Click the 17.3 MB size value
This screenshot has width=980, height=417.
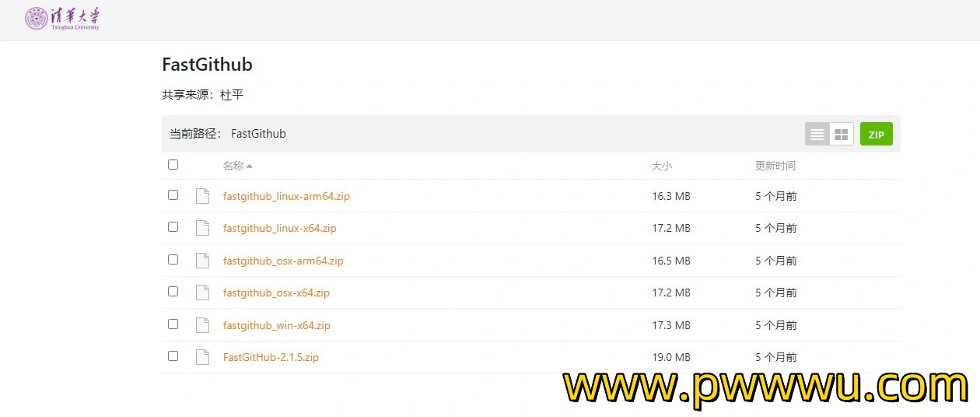671,325
